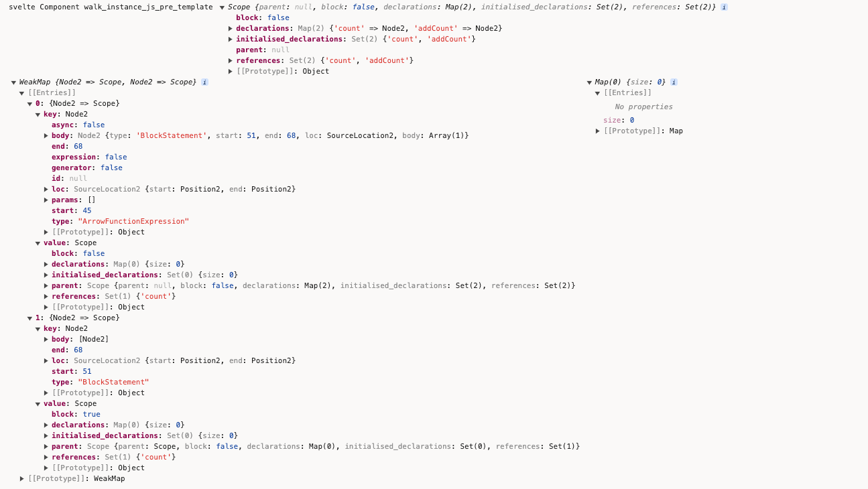Collapse WeakMap entry 1

click(x=30, y=318)
